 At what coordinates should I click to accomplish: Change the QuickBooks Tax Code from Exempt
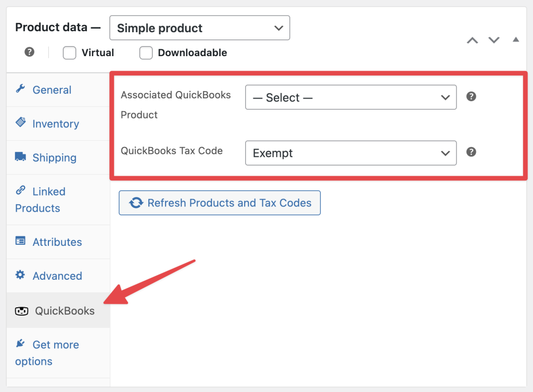(x=351, y=153)
